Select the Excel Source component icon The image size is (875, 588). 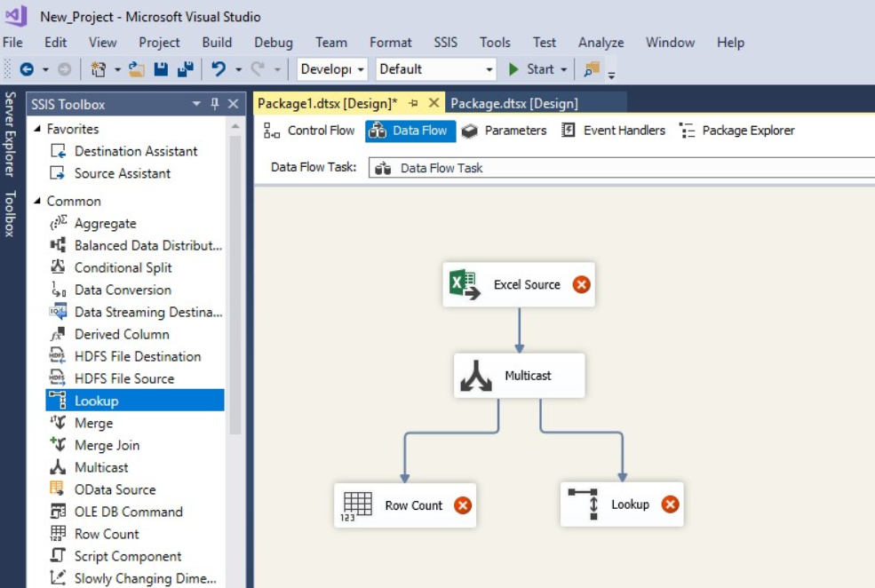[x=464, y=285]
